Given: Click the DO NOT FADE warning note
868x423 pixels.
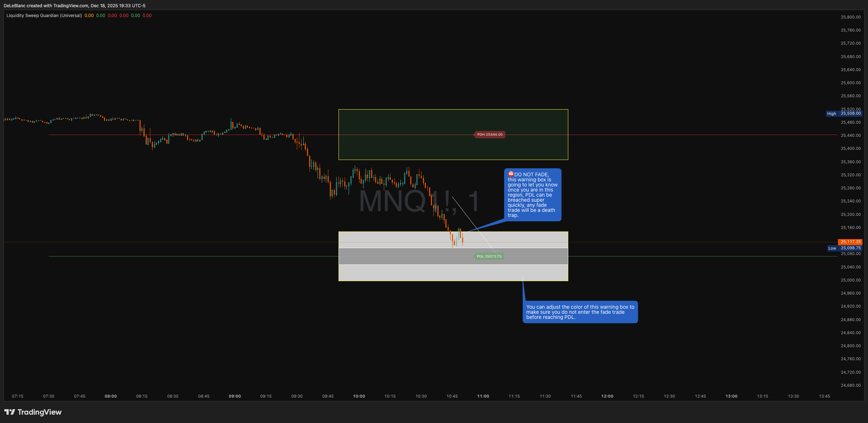Looking at the screenshot, I should pos(532,195).
